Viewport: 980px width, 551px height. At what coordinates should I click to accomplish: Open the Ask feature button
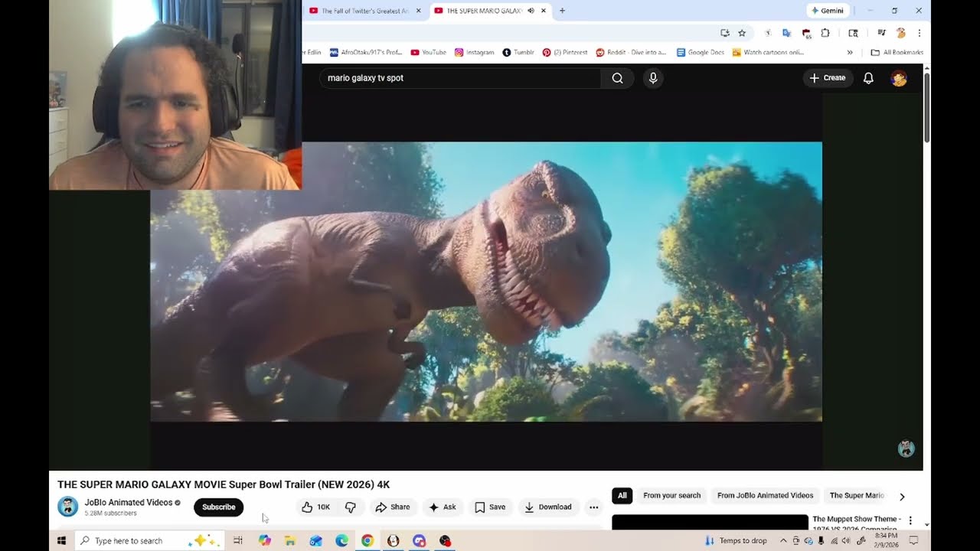[x=443, y=507]
